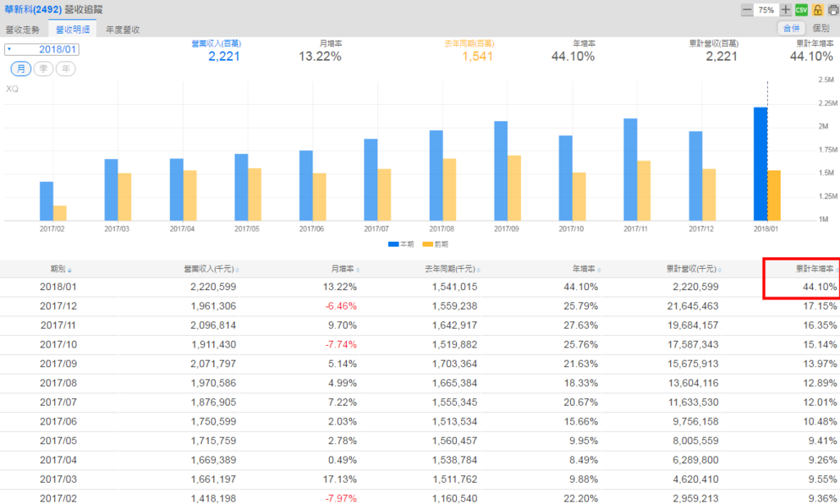The height and width of the screenshot is (504, 840).
Task: Click revenue value 2,220,599 in revenue column
Action: pyautogui.click(x=213, y=287)
